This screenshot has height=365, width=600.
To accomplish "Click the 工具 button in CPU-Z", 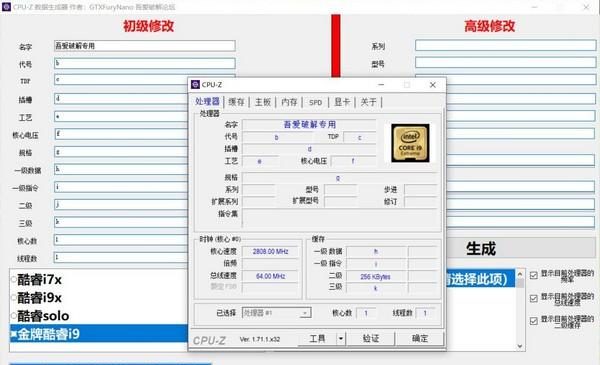I will coord(317,338).
